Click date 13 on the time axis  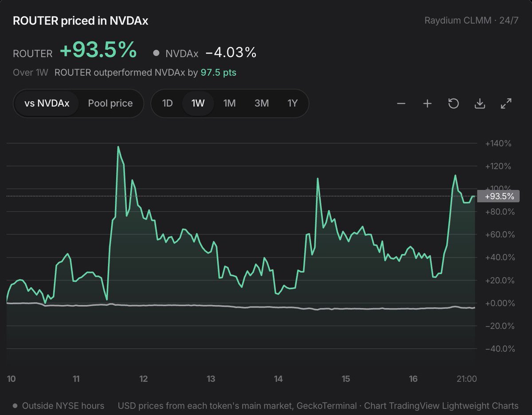tap(211, 379)
